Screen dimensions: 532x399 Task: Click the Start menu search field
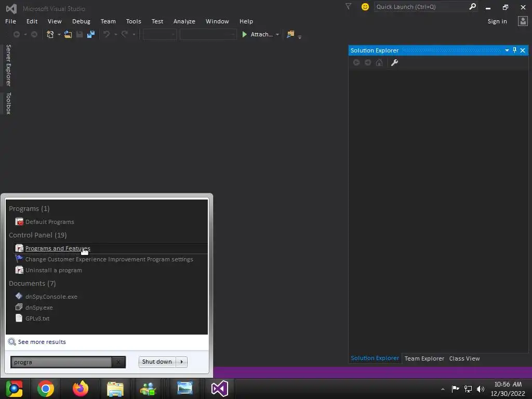coord(61,362)
